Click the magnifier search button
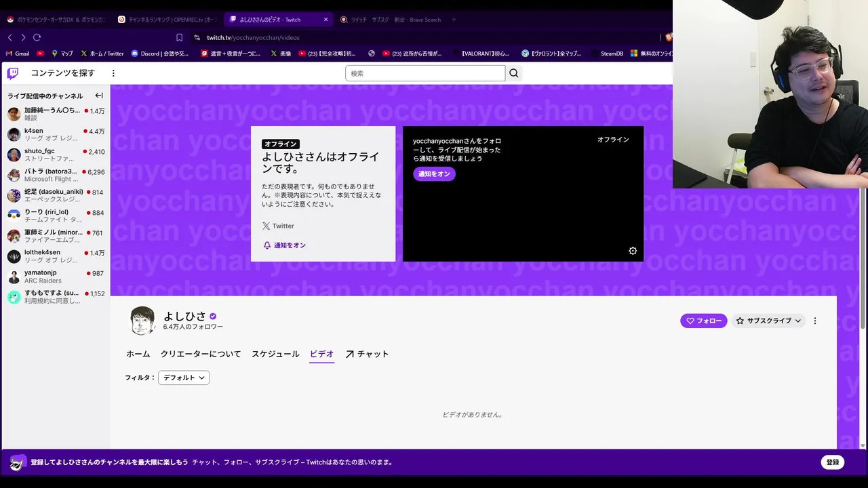The image size is (868, 488). pyautogui.click(x=514, y=73)
